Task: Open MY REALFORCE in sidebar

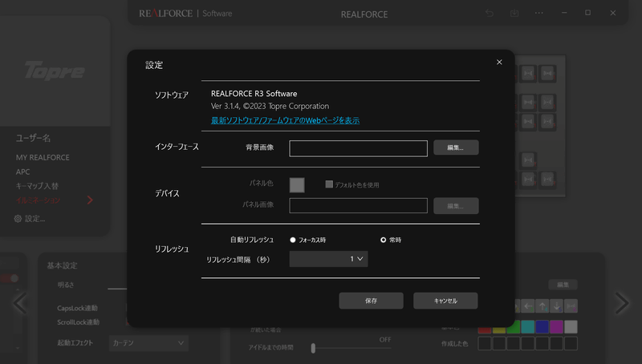Action: [43, 157]
